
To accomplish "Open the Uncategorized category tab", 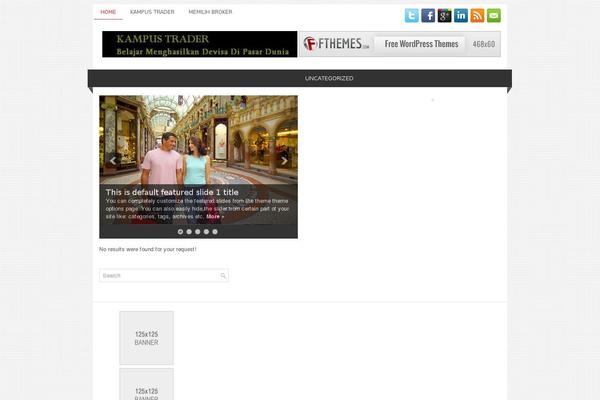I will click(329, 78).
